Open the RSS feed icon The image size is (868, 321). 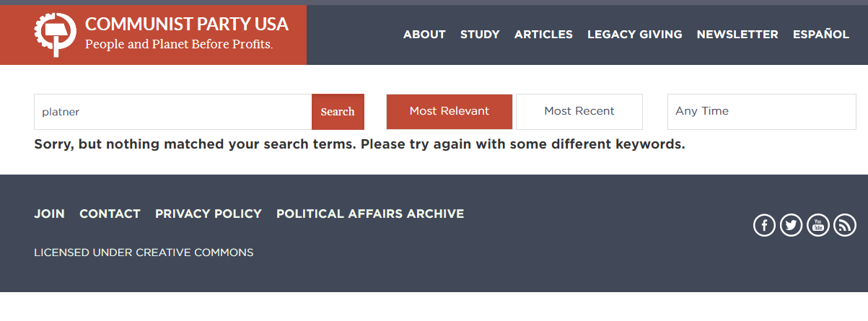(x=844, y=225)
